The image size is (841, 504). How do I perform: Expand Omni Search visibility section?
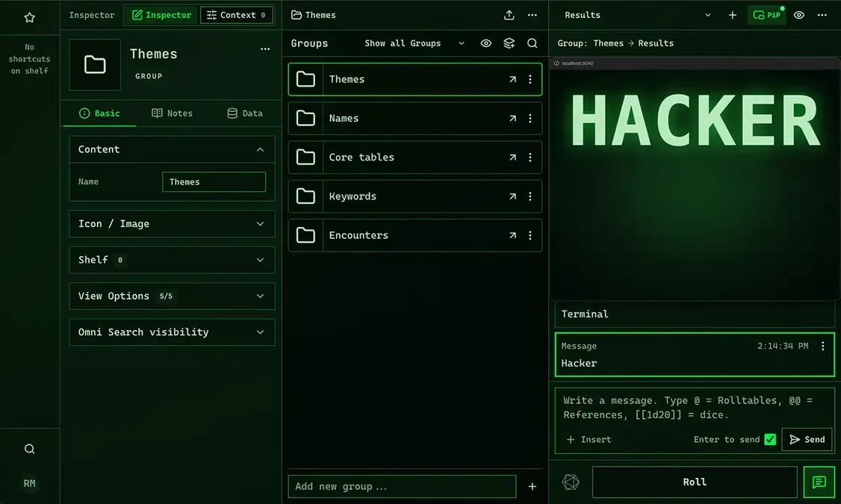coord(173,332)
